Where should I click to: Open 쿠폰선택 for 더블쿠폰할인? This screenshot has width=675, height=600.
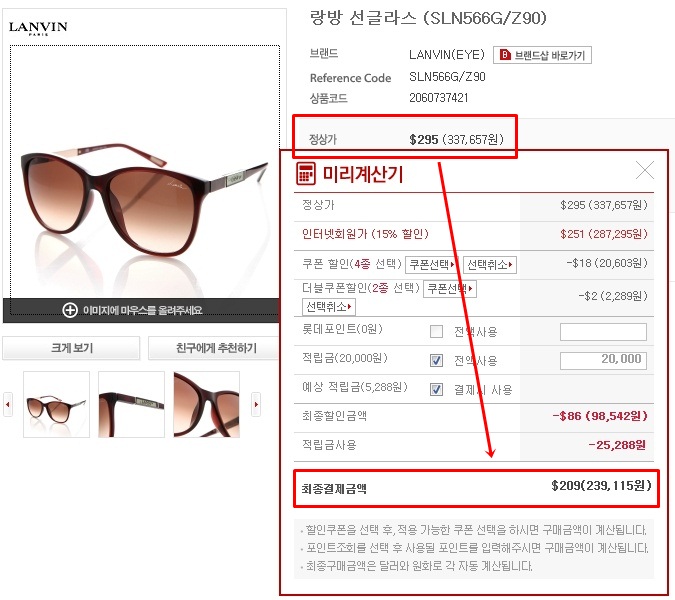(450, 288)
